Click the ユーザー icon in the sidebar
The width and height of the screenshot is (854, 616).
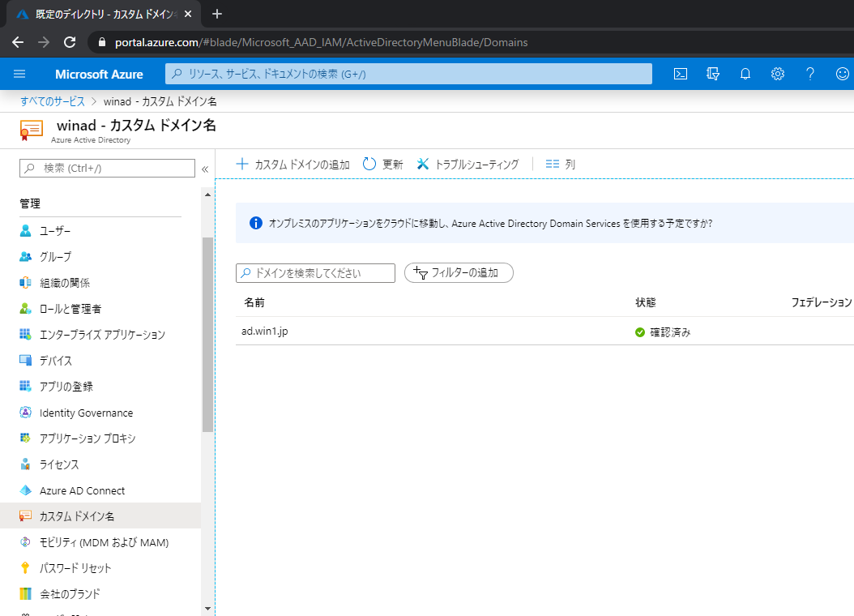tap(26, 231)
